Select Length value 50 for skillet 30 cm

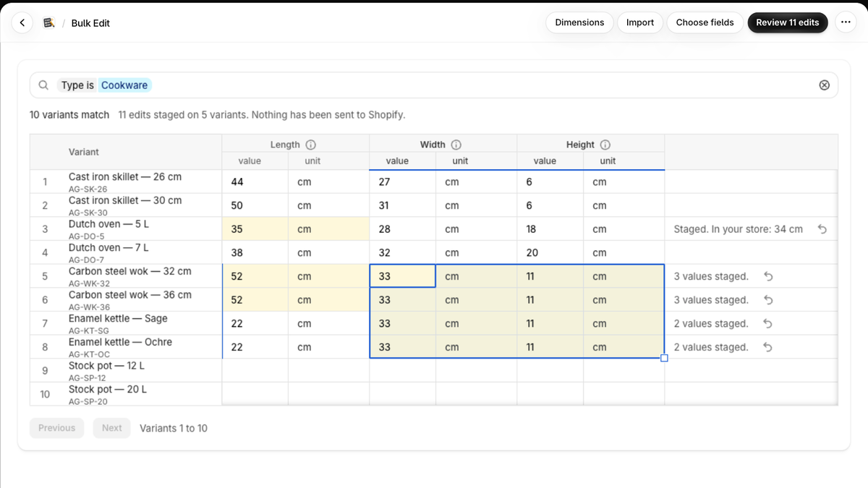tap(255, 205)
